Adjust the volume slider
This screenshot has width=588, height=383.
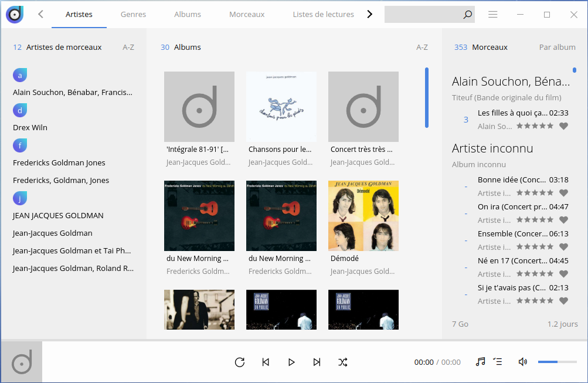[557, 362]
